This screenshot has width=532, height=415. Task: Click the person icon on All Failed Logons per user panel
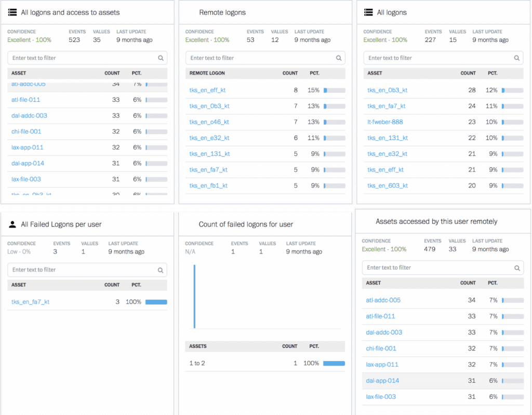[x=12, y=224]
